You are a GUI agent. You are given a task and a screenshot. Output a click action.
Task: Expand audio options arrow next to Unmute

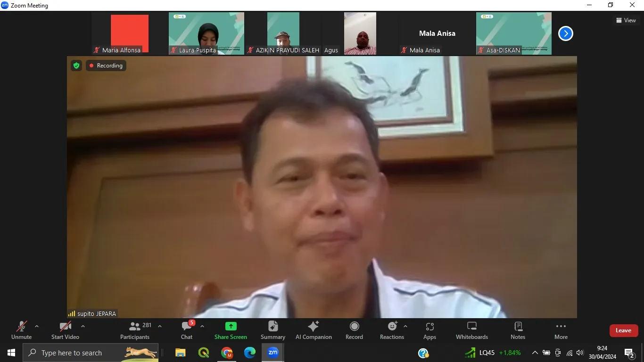tap(37, 326)
